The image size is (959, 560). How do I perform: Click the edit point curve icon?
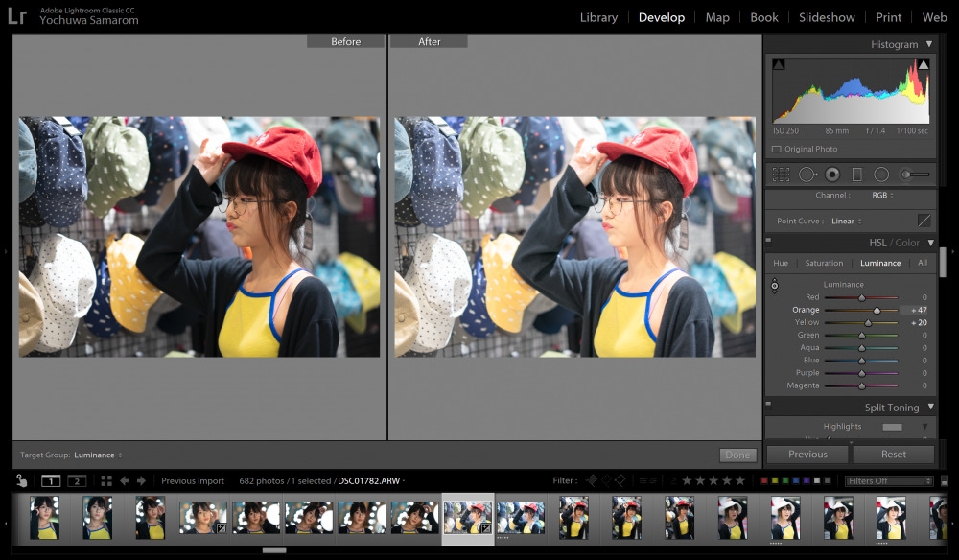(x=924, y=221)
